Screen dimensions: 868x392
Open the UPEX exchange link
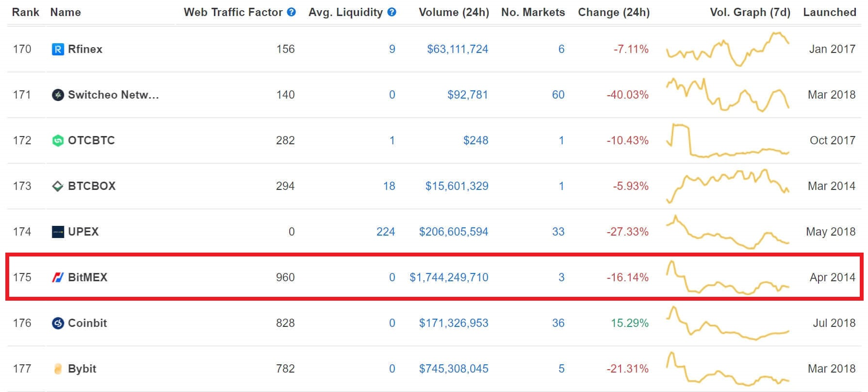point(83,232)
